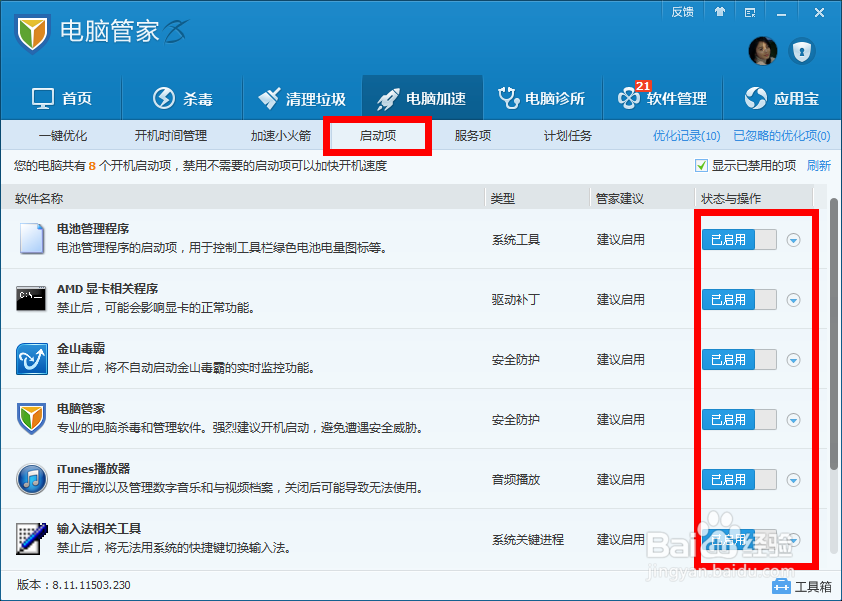Select 电池管理程序 name text
This screenshot has height=601, width=842.
click(93, 229)
